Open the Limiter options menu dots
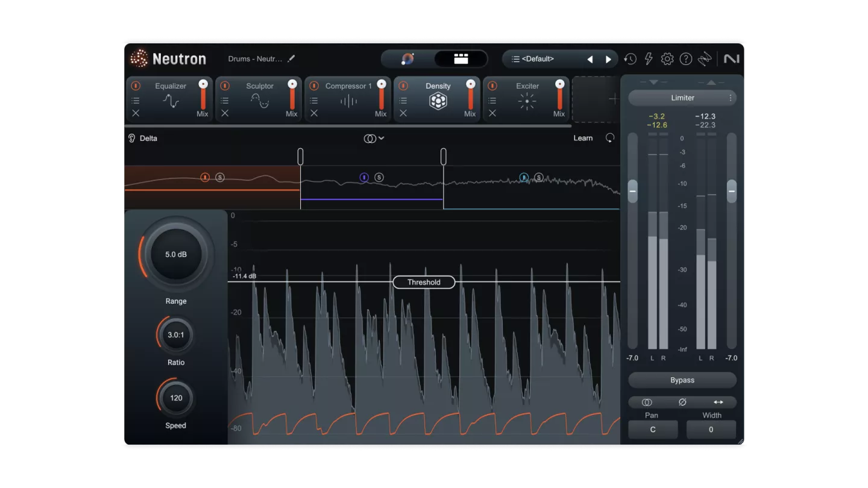Image resolution: width=868 pixels, height=488 pixels. pos(731,98)
